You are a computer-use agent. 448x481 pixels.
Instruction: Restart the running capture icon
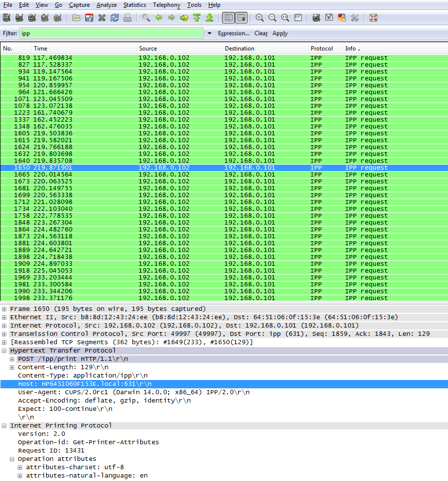click(58, 18)
